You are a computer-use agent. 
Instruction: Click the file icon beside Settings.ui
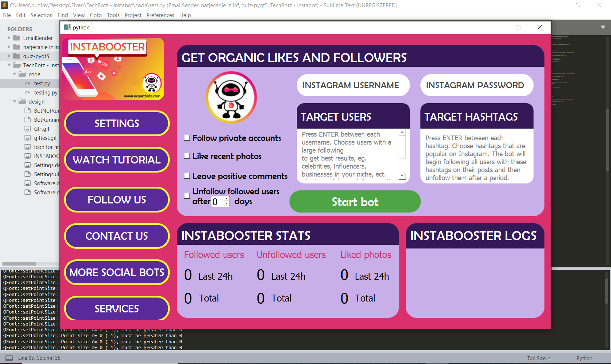coord(27,174)
